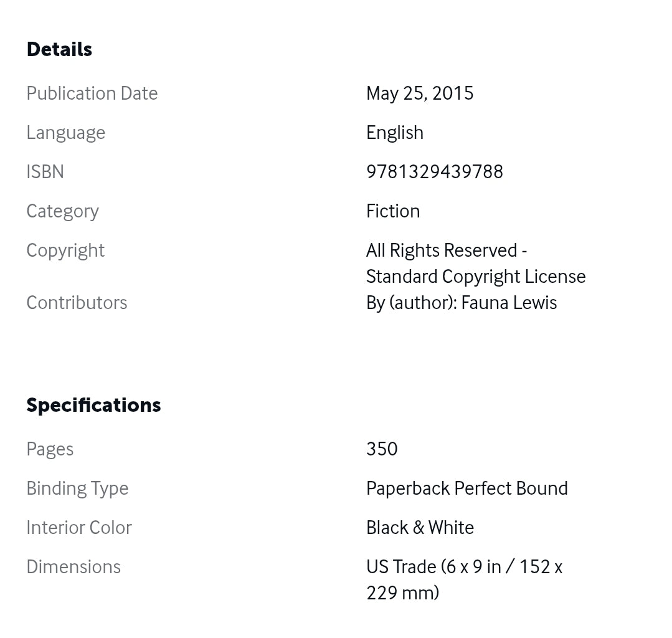The width and height of the screenshot is (672, 638).
Task: Click the Contributors label
Action: pyautogui.click(x=77, y=303)
